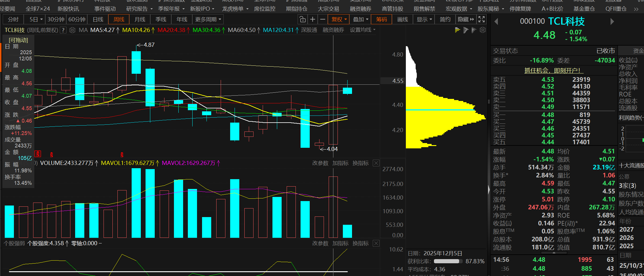Close the 个股强弱 indicator panel
Viewport: 644px width, 276px height.
tap(376, 243)
